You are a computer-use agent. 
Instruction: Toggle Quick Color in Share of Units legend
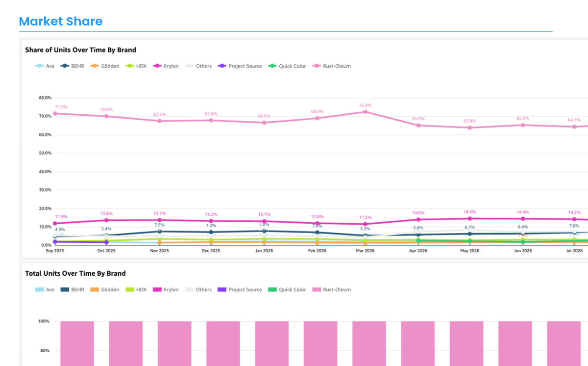tap(287, 66)
